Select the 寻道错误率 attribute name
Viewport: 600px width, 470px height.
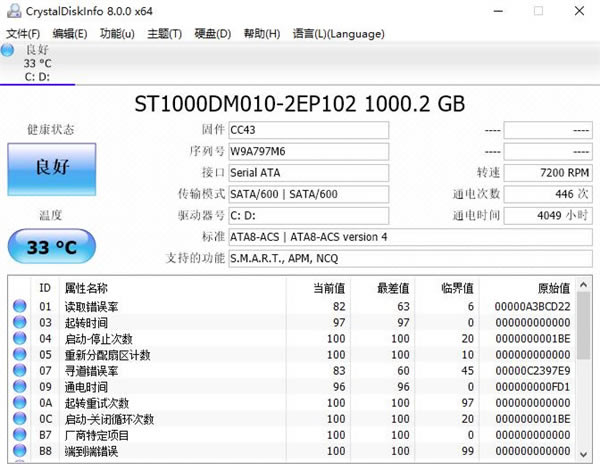tap(91, 371)
